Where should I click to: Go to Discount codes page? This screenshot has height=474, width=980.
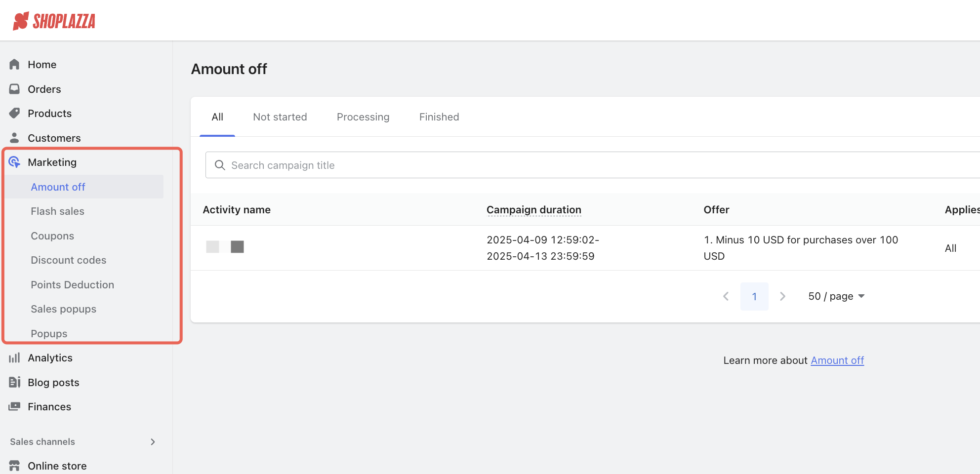pyautogui.click(x=68, y=260)
